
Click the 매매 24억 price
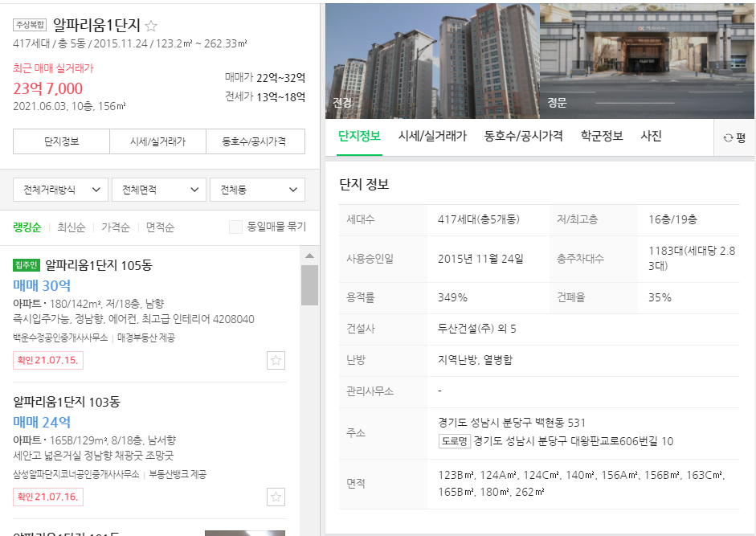pos(42,422)
